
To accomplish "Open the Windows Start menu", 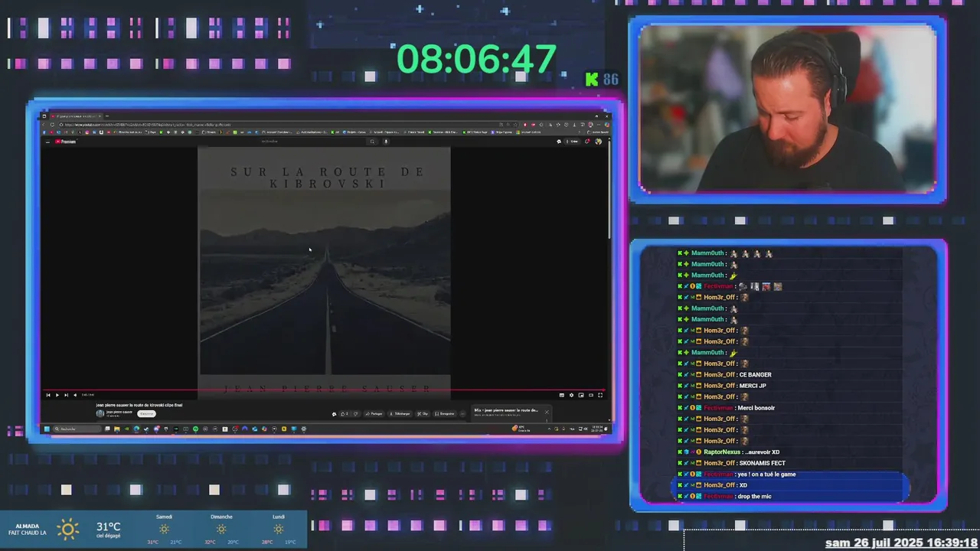I will click(x=47, y=429).
